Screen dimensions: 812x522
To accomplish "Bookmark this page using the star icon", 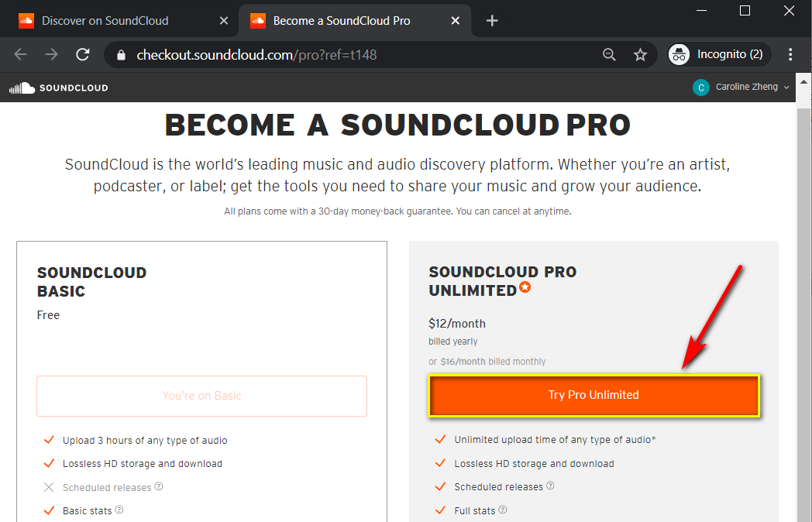I will click(x=640, y=54).
